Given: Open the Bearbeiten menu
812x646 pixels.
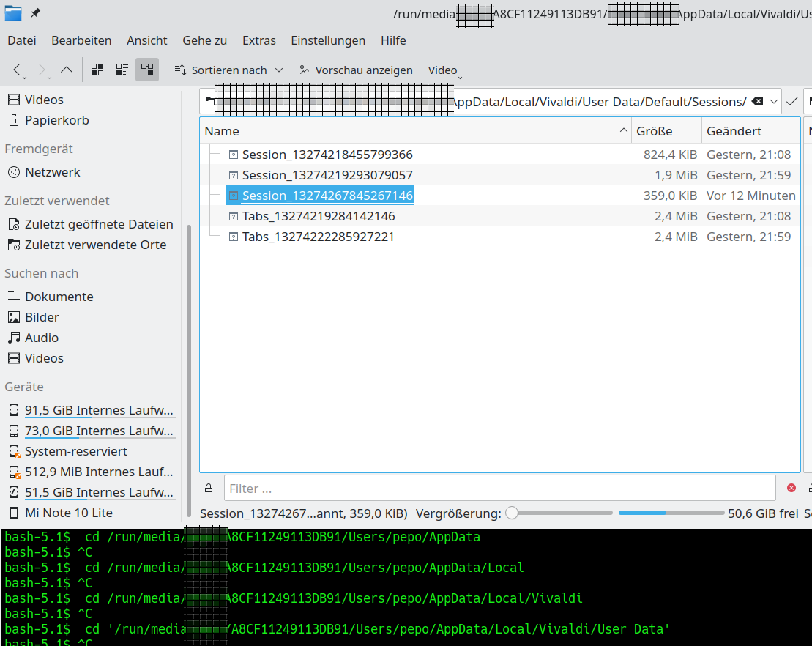Looking at the screenshot, I should click(x=81, y=40).
